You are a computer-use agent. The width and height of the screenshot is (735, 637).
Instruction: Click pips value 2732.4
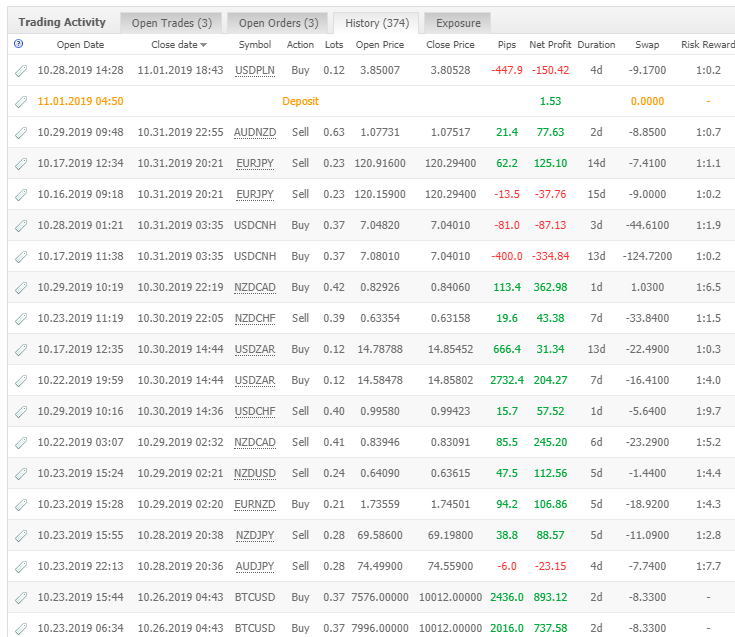click(x=507, y=380)
